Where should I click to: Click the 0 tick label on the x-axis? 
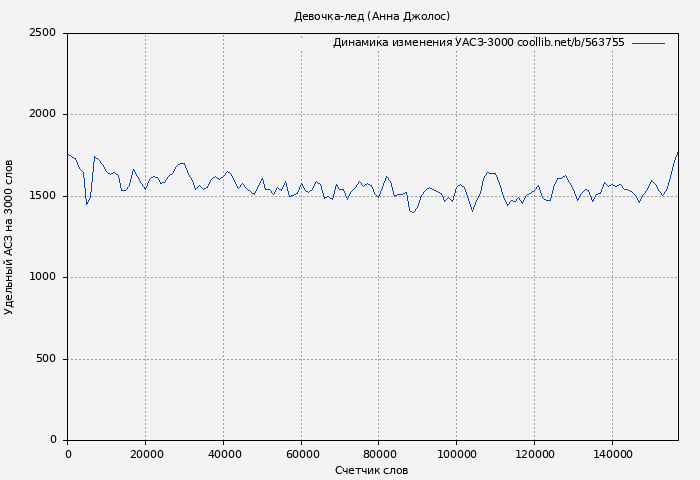(x=68, y=454)
